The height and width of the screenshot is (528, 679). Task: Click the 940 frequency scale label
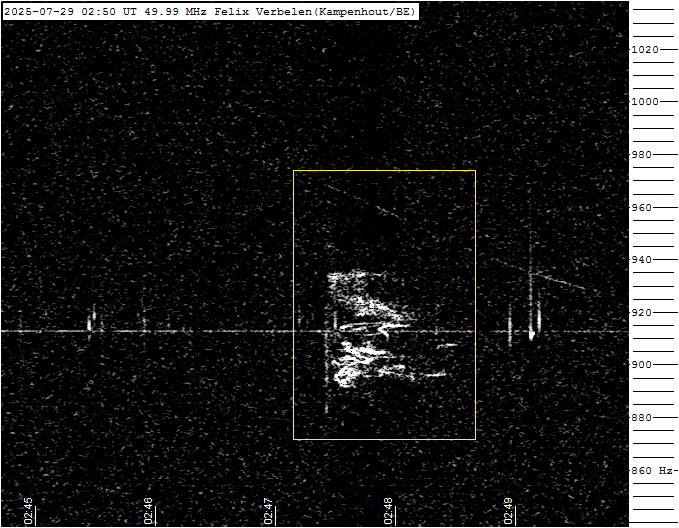[642, 259]
